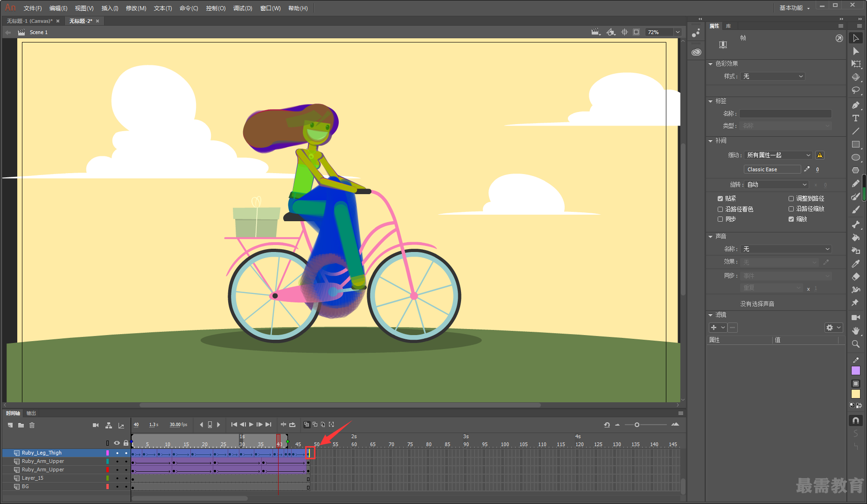Click the loop playback icon
867x504 pixels.
point(292,425)
